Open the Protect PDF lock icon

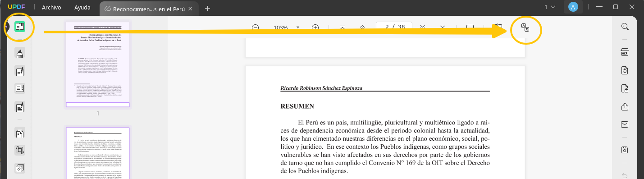click(x=625, y=88)
